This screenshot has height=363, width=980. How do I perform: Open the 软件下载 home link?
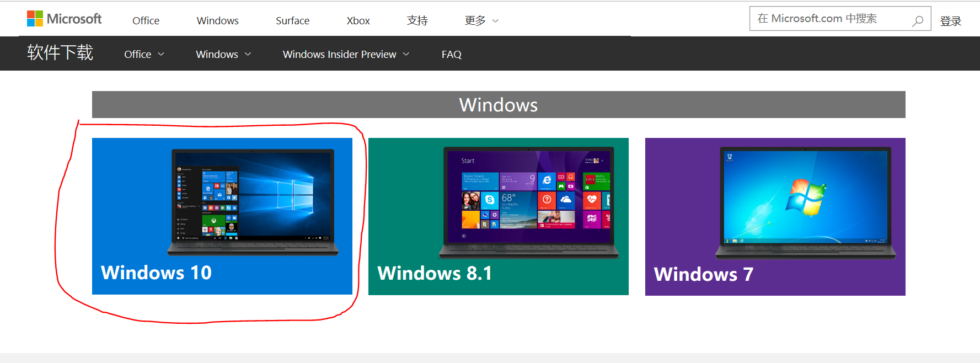60,52
